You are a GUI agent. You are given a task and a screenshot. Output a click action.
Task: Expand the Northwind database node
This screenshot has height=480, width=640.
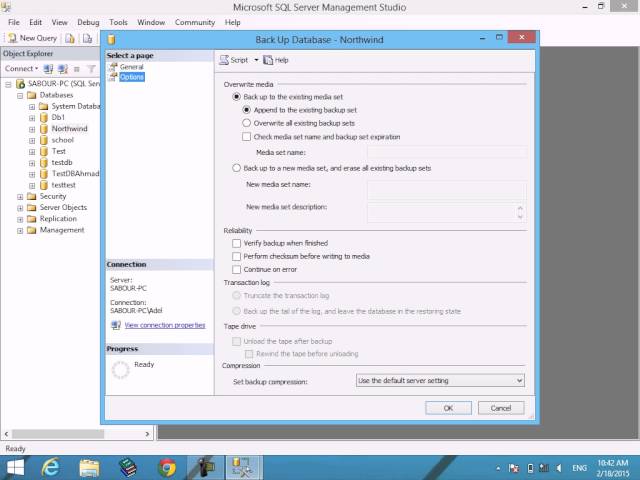coord(32,129)
